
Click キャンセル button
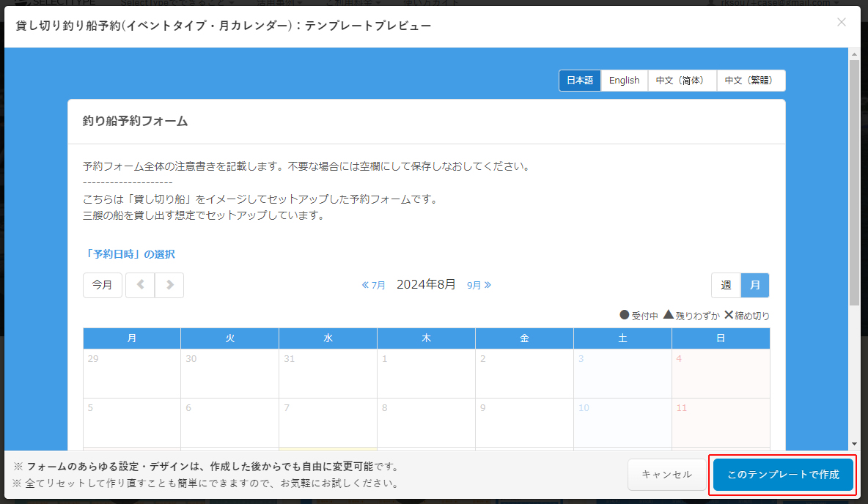coord(666,475)
